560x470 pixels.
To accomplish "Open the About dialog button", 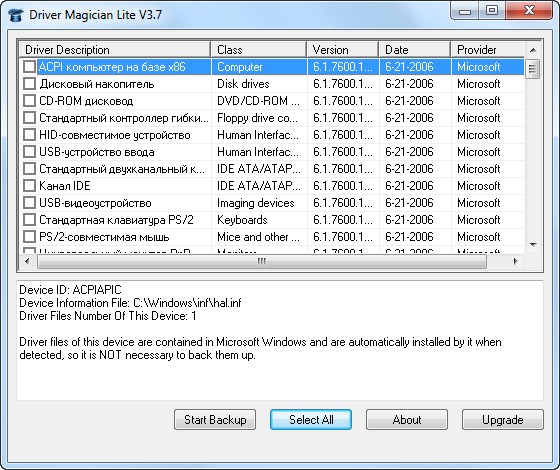I will coord(407,420).
